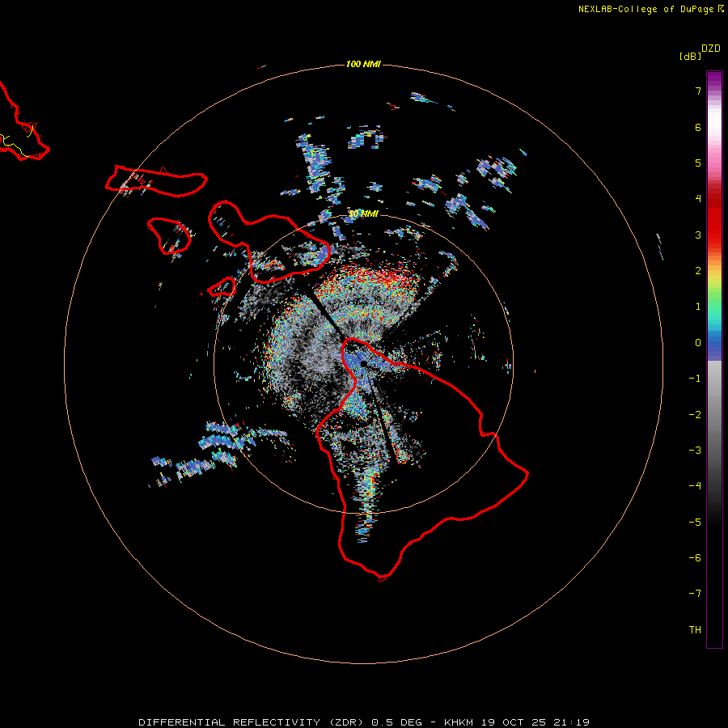Click the [dB] unit label

coord(690,56)
